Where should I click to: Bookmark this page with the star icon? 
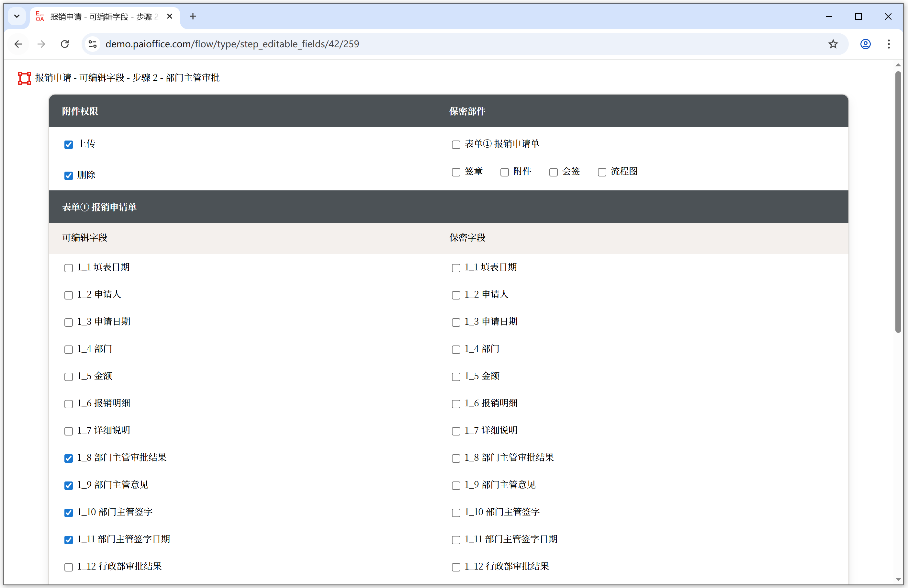(833, 44)
